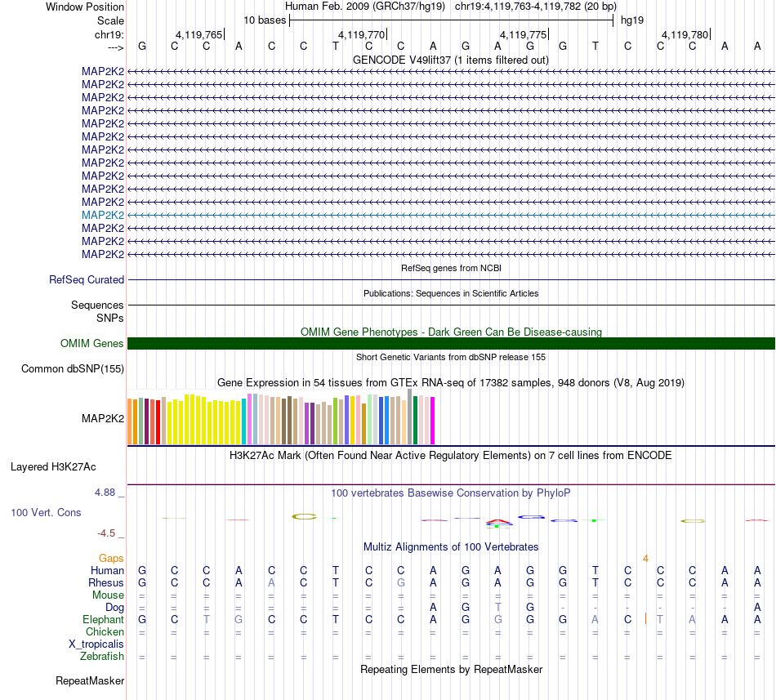This screenshot has width=776, height=700.
Task: Click the -4.5 PhyloP lower scale value
Action: coord(106,533)
